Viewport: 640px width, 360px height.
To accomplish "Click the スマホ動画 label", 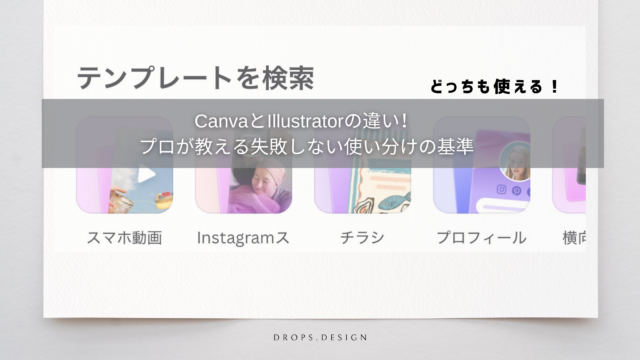I will click(x=124, y=238).
